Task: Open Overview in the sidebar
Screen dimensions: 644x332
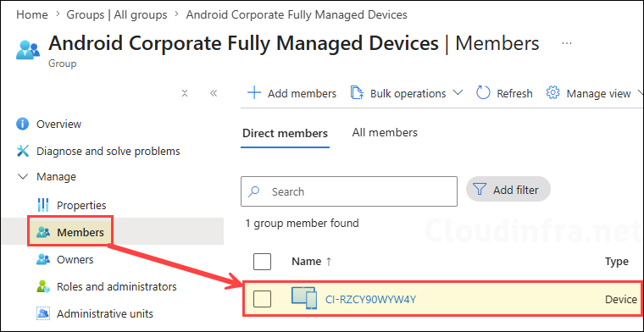Action: click(x=58, y=124)
